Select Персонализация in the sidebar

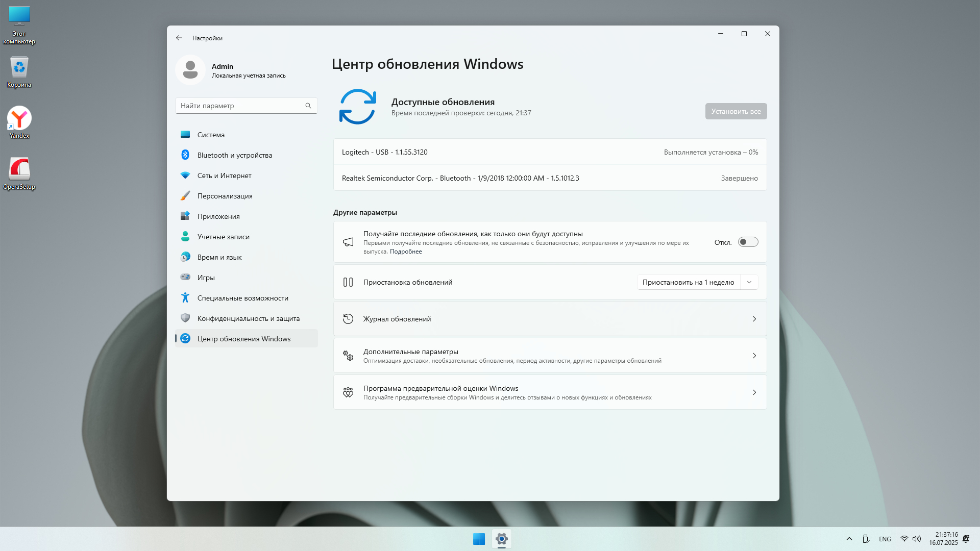click(225, 196)
